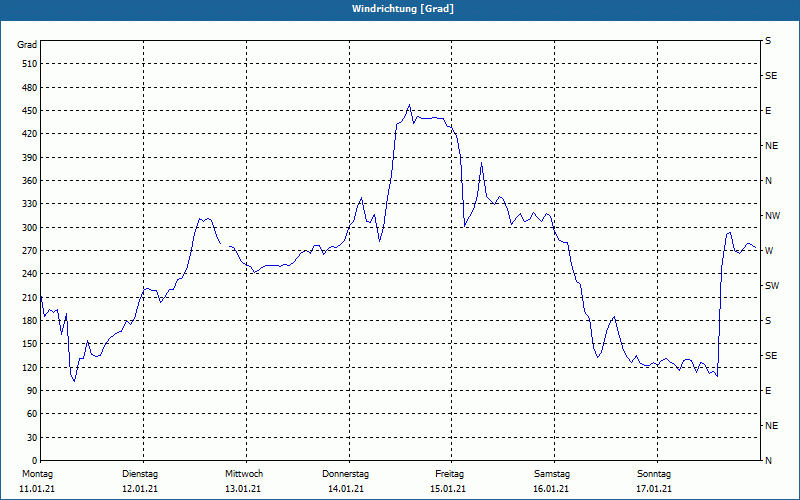Click compass 'SE' level with 480 gridline
Image resolution: width=800 pixels, height=500 pixels.
click(771, 76)
